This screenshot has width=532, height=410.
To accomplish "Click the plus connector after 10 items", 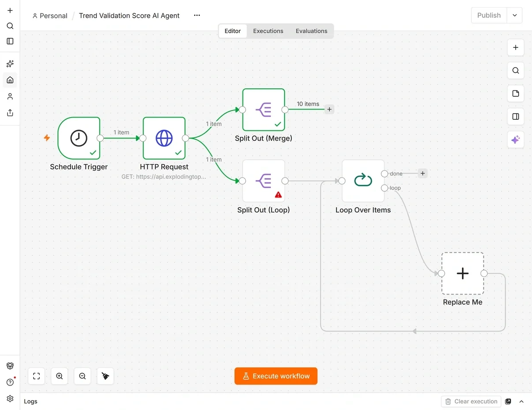I will [329, 110].
